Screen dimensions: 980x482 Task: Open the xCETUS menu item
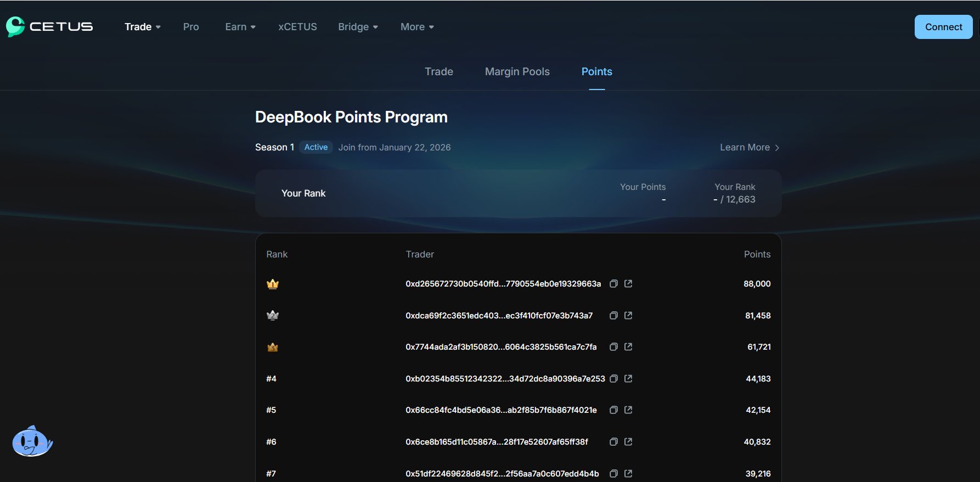297,27
